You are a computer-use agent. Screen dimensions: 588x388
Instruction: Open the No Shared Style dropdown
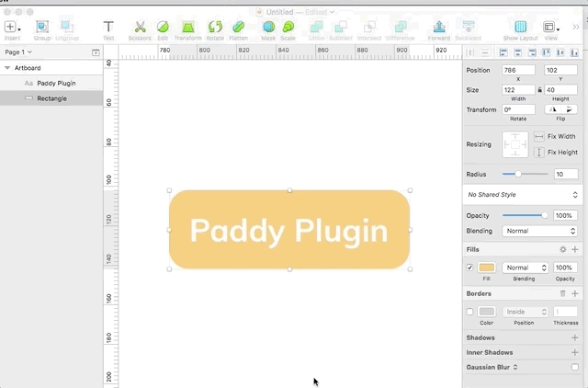point(523,195)
